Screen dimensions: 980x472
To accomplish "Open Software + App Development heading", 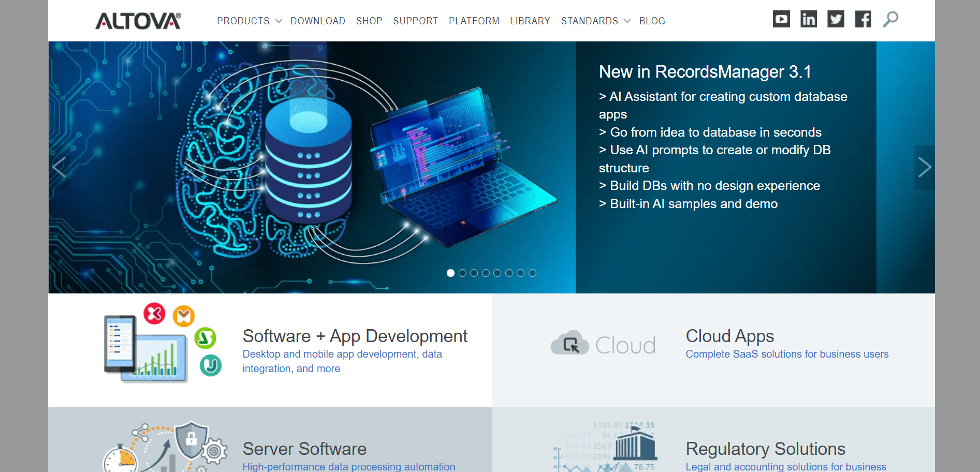I will coord(355,336).
